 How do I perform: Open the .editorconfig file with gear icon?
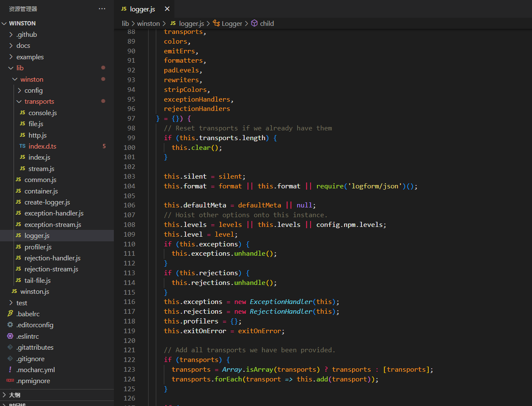pos(35,325)
